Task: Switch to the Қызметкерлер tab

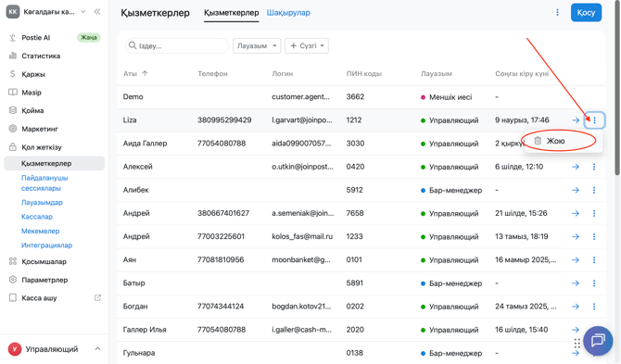Action: (232, 13)
